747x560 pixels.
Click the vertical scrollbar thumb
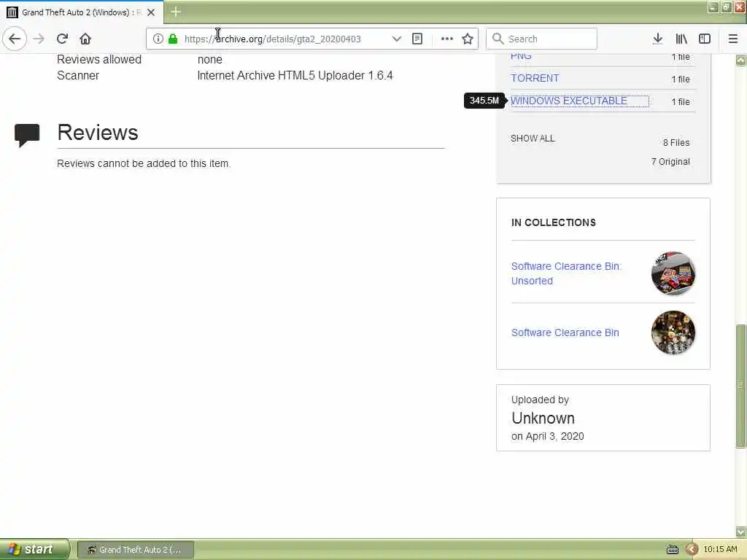[741, 386]
